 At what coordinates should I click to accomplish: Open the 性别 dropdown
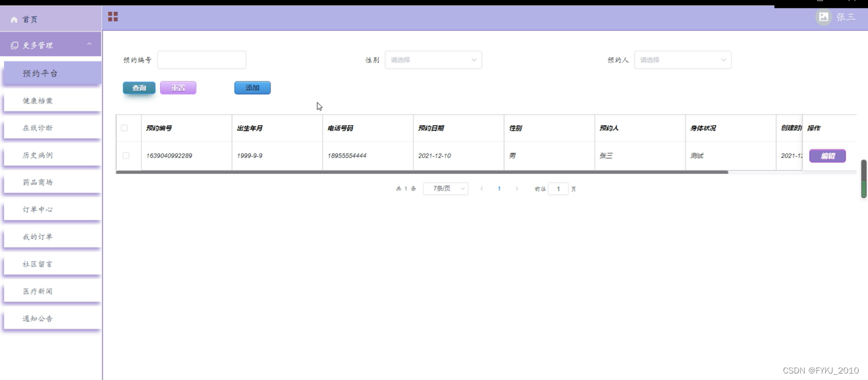tap(433, 60)
